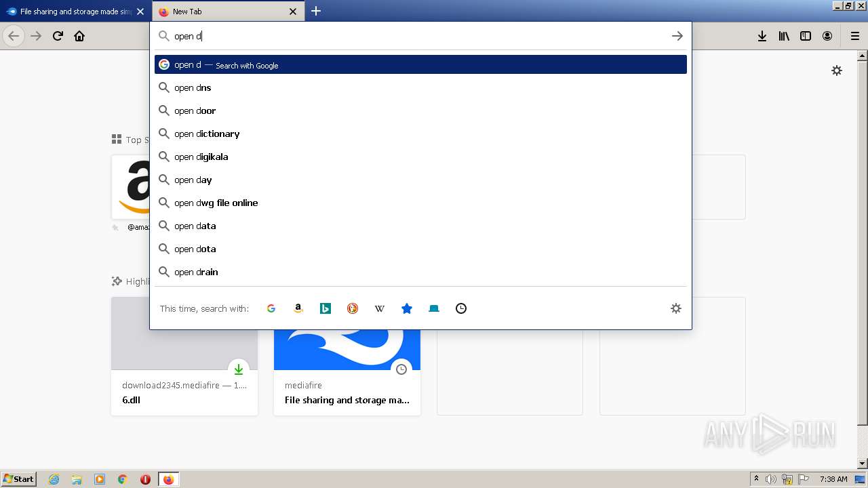
Task: Close the New Tab tab
Action: coord(293,12)
